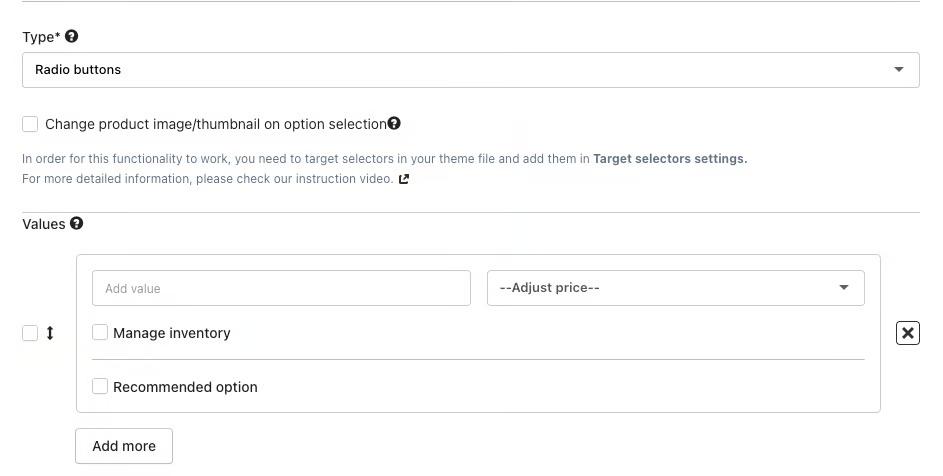The width and height of the screenshot is (943, 476).
Task: Select the value row using its left checkbox
Action: (30, 333)
